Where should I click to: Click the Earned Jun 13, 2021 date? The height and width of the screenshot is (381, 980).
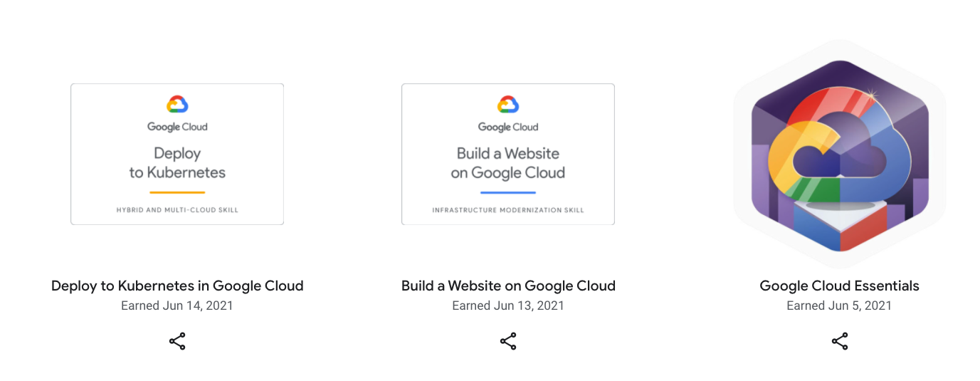(x=508, y=306)
